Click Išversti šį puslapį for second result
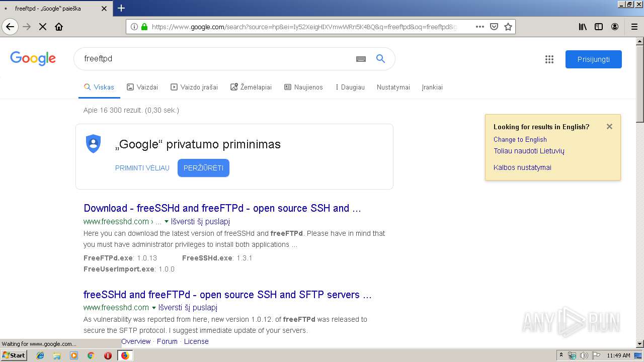This screenshot has width=644, height=362. point(188,307)
